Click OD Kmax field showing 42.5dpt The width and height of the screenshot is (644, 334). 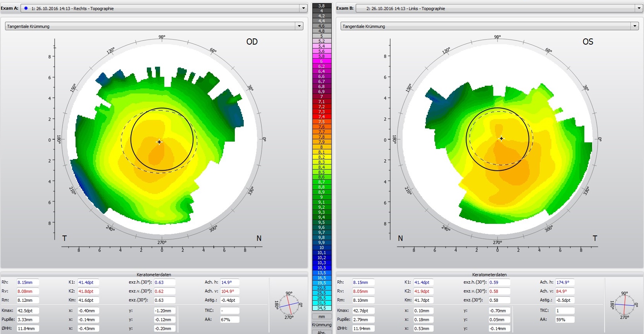pos(28,311)
